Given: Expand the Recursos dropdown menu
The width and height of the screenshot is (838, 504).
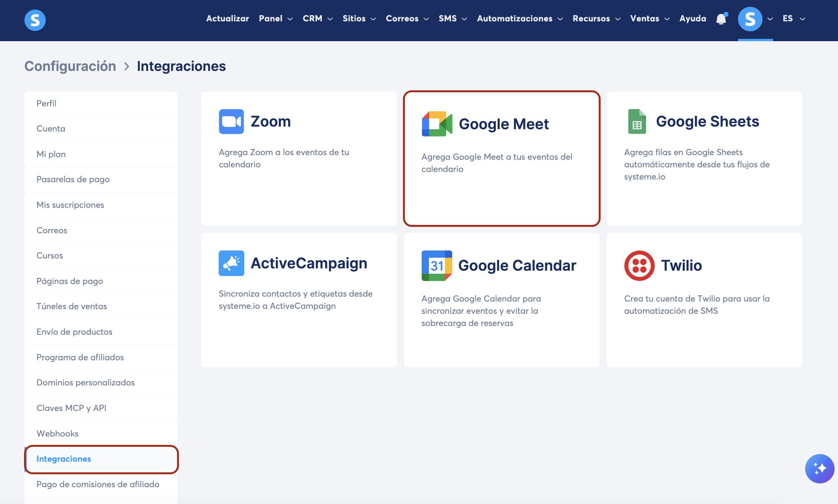Looking at the screenshot, I should [x=597, y=19].
